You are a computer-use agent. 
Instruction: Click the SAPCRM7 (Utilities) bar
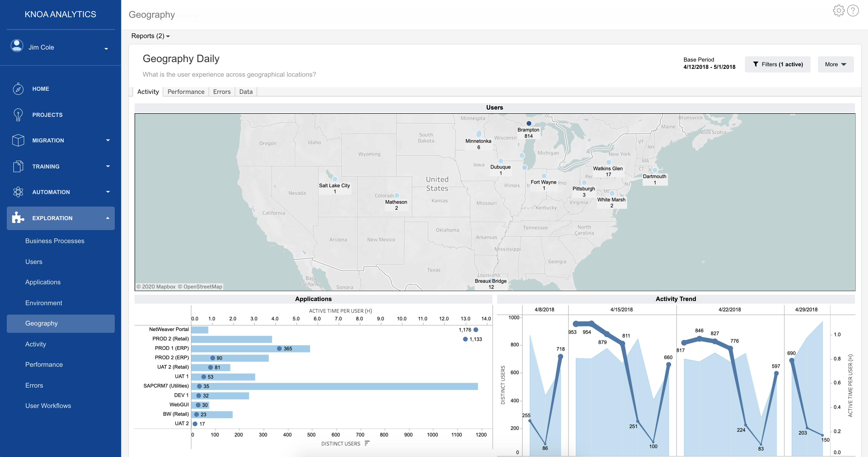tap(337, 386)
